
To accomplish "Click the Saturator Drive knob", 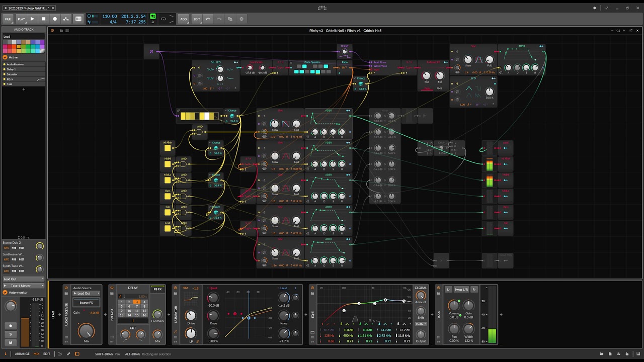I will coord(191,317).
